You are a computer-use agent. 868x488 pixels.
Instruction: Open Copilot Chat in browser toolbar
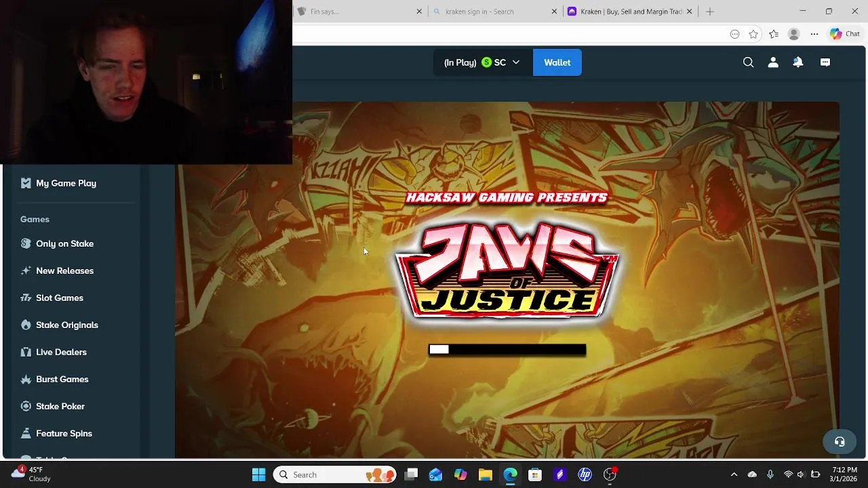pyautogui.click(x=845, y=34)
